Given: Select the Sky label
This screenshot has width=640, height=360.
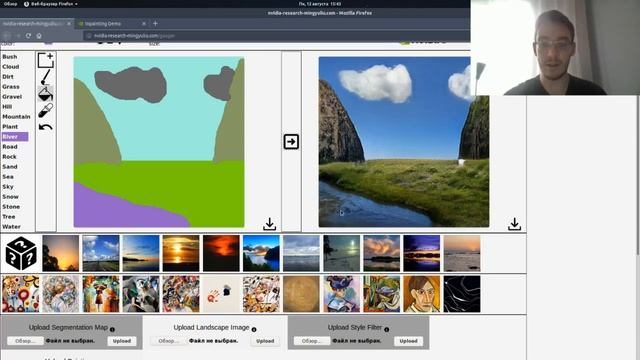Looking at the screenshot, I should pyautogui.click(x=8, y=187).
